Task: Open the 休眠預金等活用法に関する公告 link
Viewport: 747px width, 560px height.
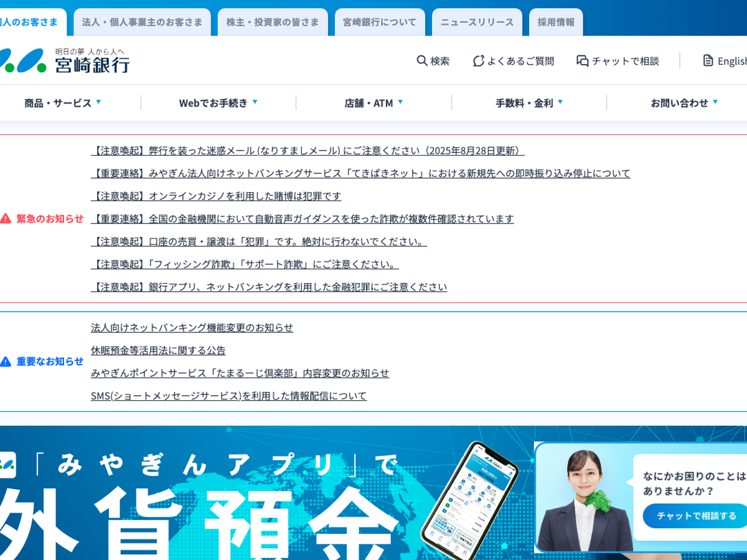Action: (x=158, y=350)
